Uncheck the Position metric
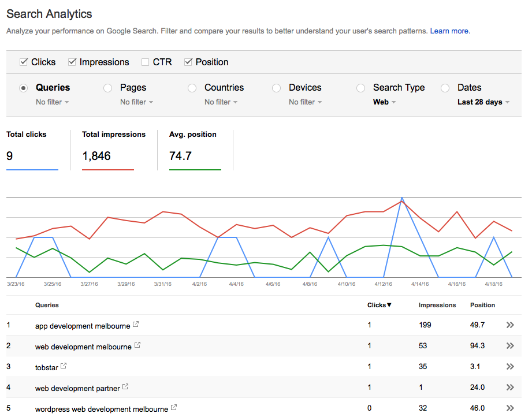Viewport: 532px width, 417px height. click(x=188, y=62)
